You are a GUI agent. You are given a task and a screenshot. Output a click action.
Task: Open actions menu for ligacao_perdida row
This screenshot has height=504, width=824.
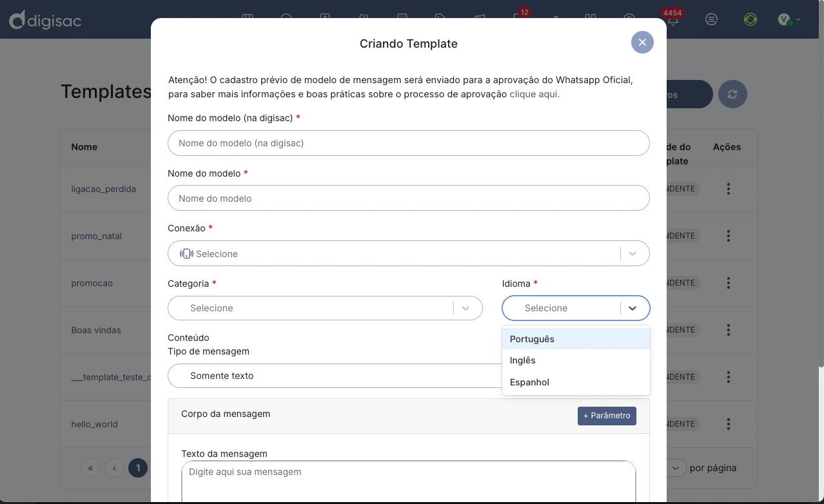(729, 189)
